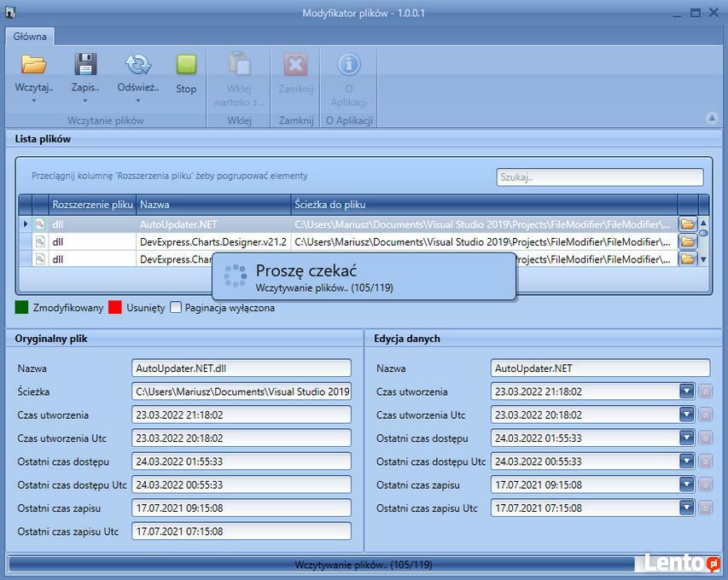Viewport: 728px width, 580px height.
Task: Click the Zapisz floppy disk icon
Action: coord(85,65)
